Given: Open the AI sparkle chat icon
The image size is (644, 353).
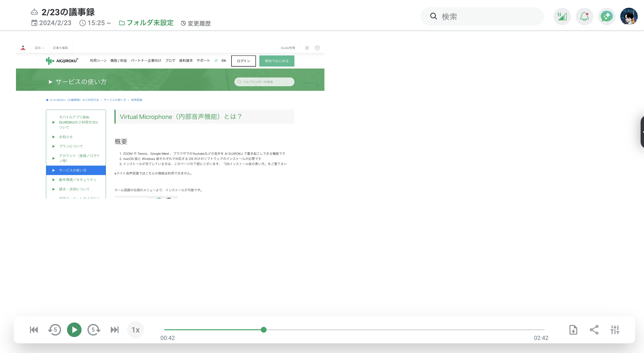Looking at the screenshot, I should pyautogui.click(x=607, y=16).
